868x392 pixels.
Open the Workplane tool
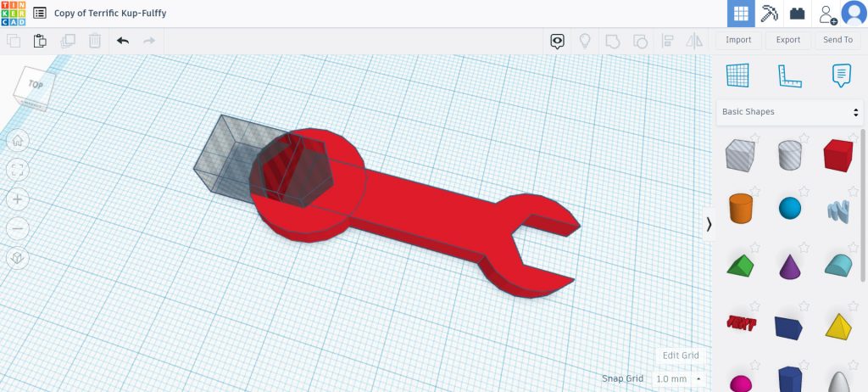pyautogui.click(x=737, y=76)
